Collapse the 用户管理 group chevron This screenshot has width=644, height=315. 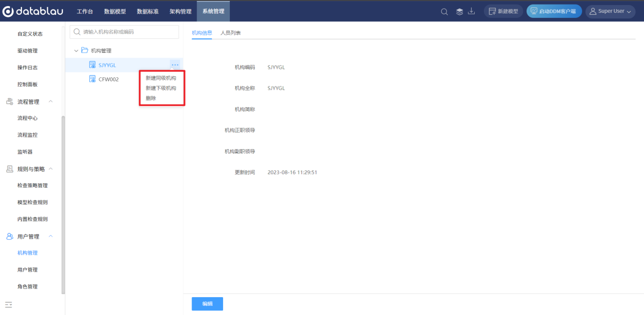(x=50, y=237)
